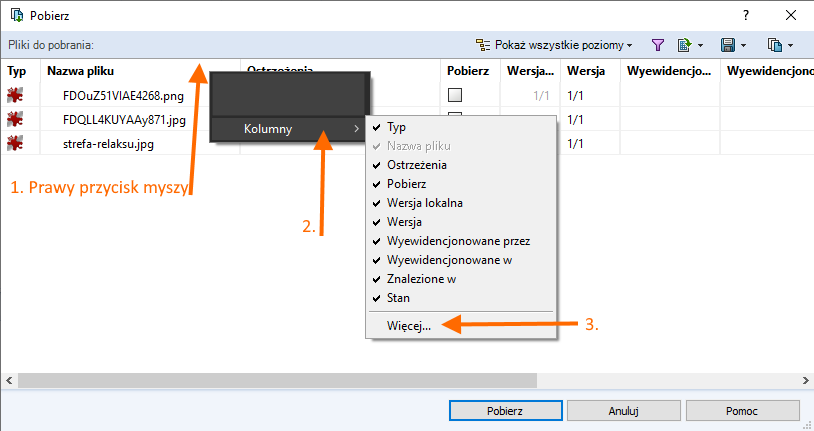Check Pobierz checkbox for FDOuZ51VIAE4268.png
Viewport: 814px width, 431px height.
tap(455, 96)
